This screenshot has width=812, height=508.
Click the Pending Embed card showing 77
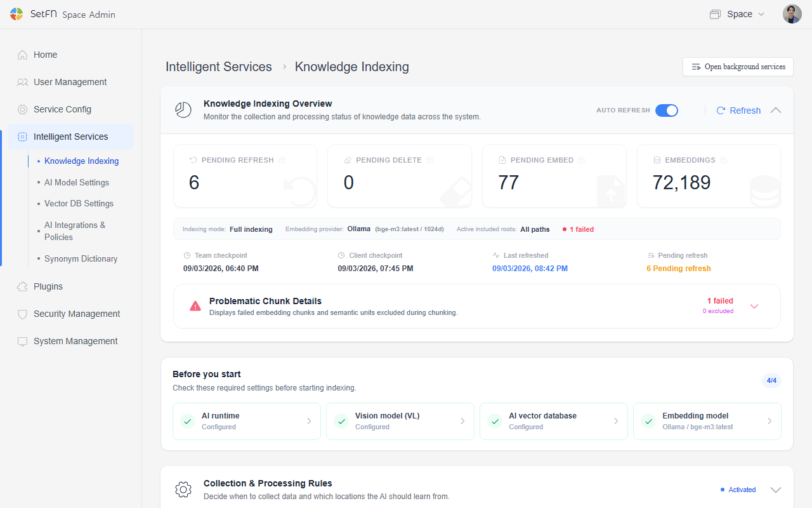(x=554, y=176)
